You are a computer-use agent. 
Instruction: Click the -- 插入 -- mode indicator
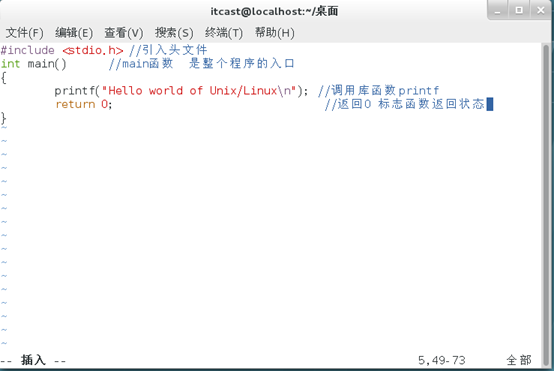pyautogui.click(x=33, y=360)
